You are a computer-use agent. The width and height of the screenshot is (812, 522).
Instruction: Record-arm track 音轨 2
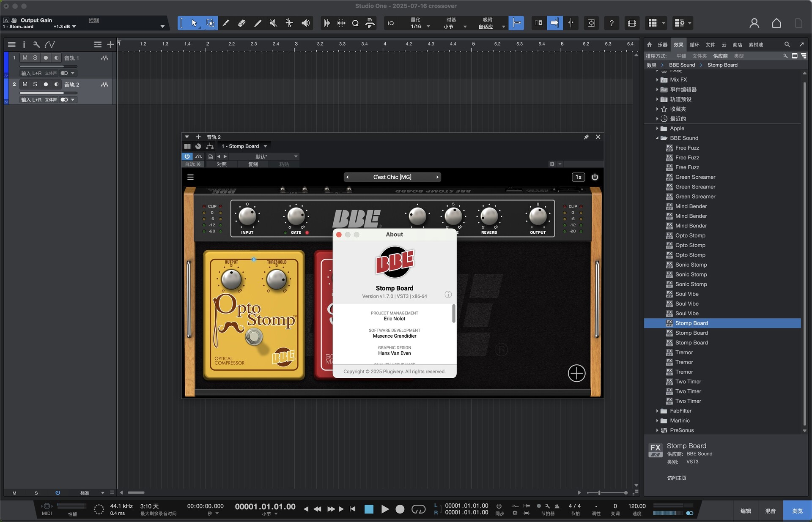coord(46,85)
